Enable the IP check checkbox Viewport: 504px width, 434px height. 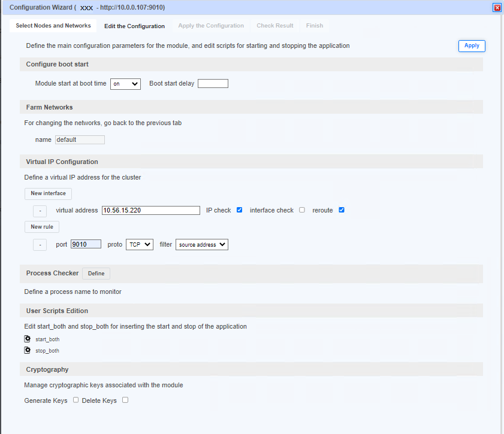(239, 210)
